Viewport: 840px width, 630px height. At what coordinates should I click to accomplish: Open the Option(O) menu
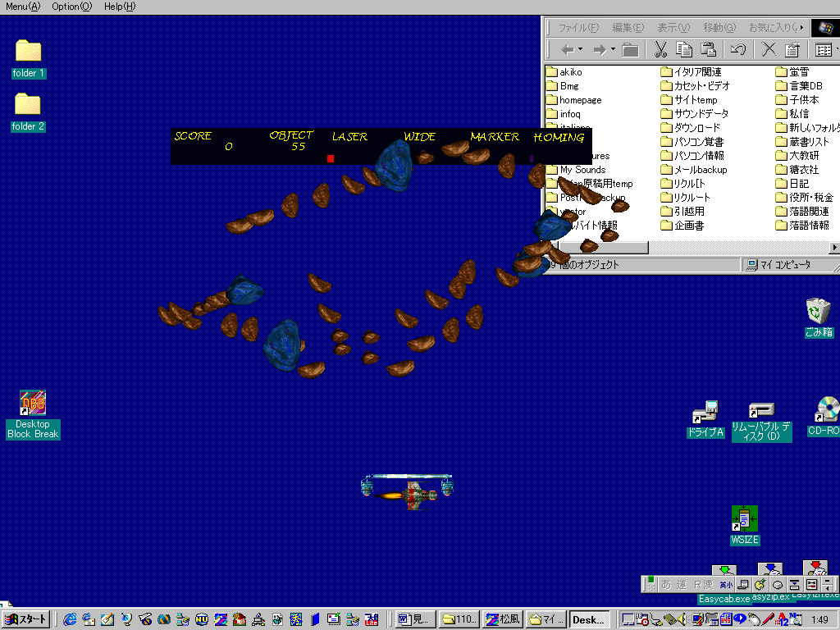click(71, 7)
